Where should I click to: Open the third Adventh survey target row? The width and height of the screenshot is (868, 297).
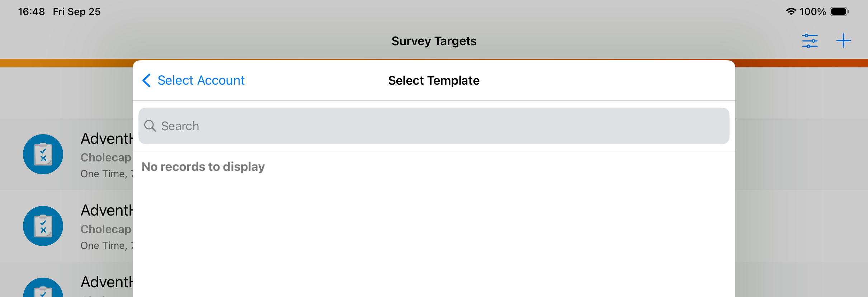pyautogui.click(x=66, y=280)
